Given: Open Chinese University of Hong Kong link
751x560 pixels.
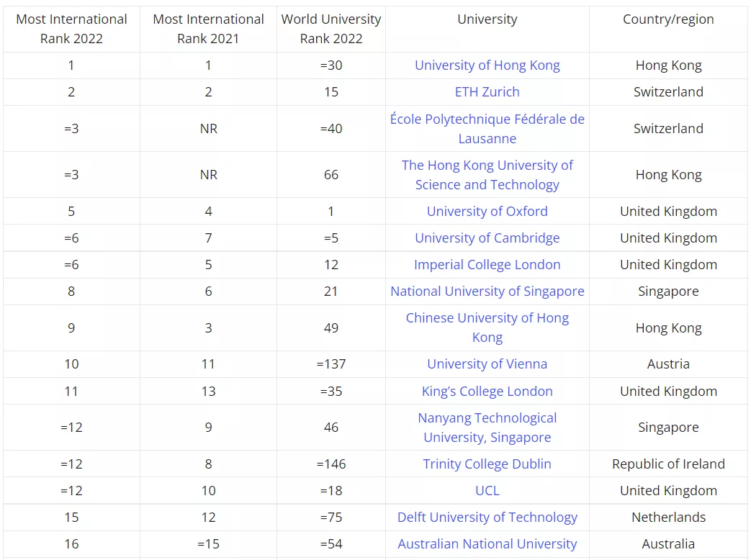Looking at the screenshot, I should 487,328.
